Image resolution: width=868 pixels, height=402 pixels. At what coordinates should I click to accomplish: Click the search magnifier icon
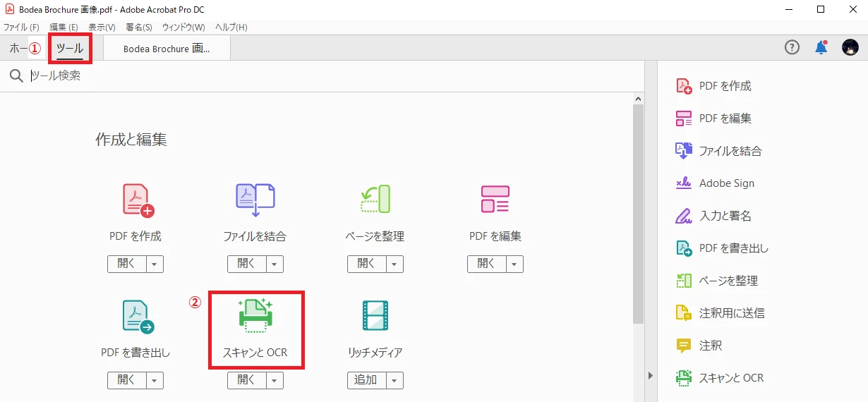coord(16,76)
